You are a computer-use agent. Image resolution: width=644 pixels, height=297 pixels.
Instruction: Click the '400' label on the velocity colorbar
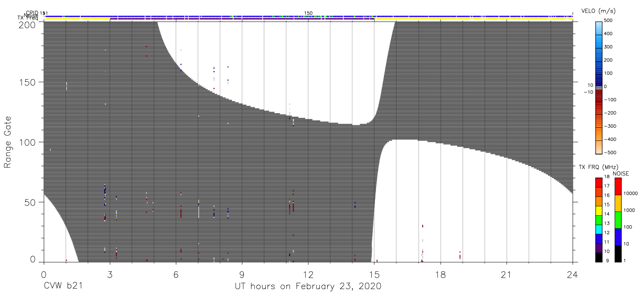coord(609,34)
